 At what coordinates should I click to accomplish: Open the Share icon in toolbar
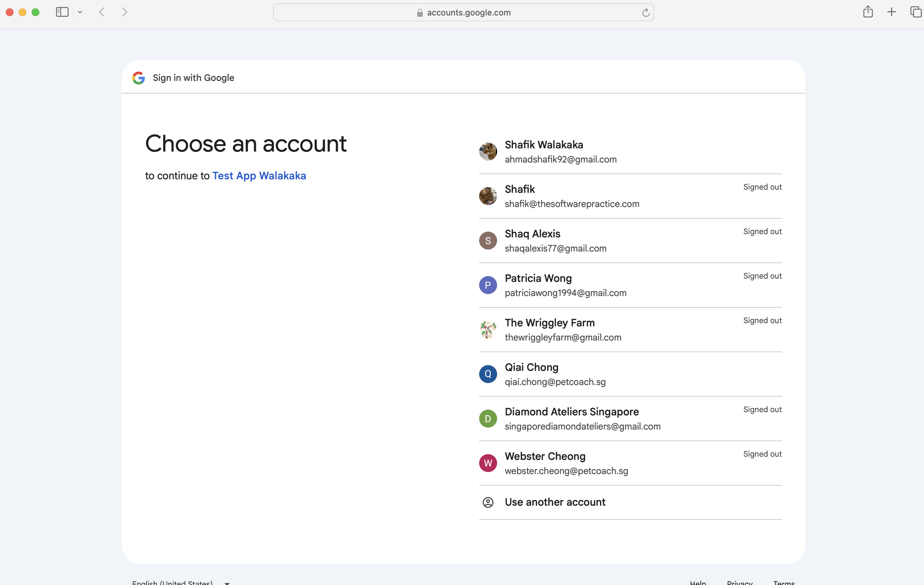868,12
